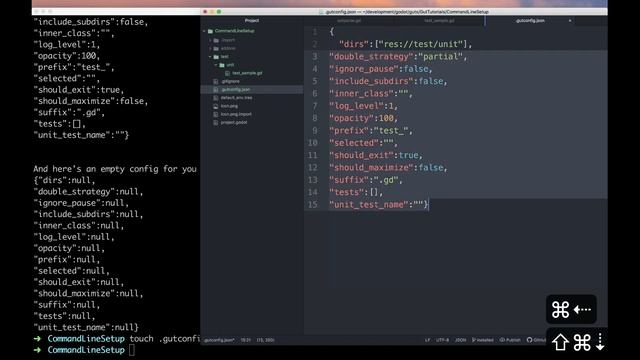This screenshot has width=640, height=360.
Task: Click the cursor position in status bar
Action: tap(245, 340)
